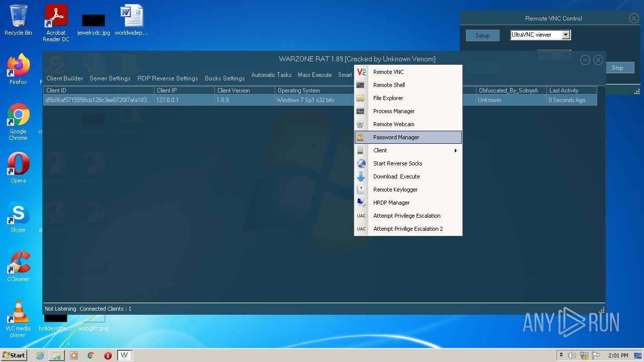Close the WARZONE RAT window
Viewport: 644px width, 362px height.
[598, 60]
